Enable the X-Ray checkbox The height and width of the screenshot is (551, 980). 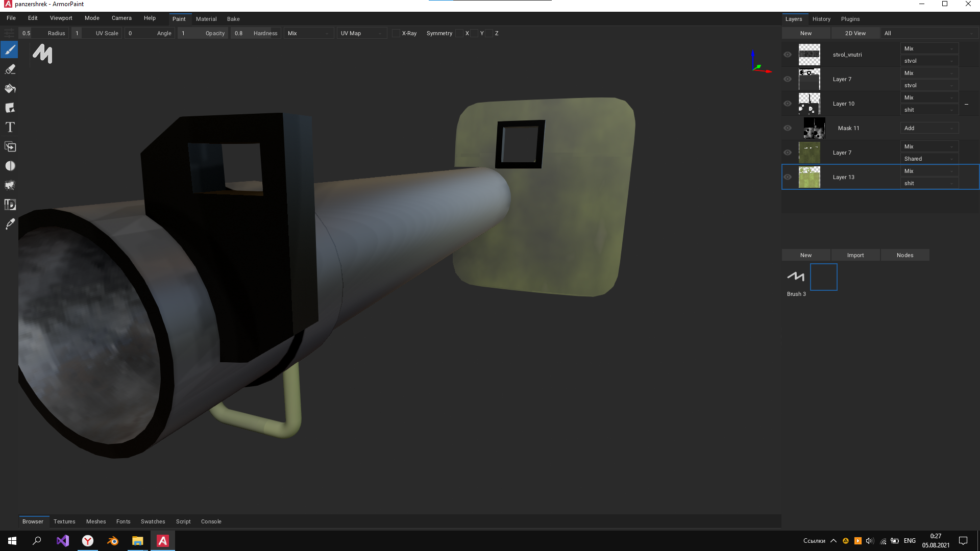(396, 33)
